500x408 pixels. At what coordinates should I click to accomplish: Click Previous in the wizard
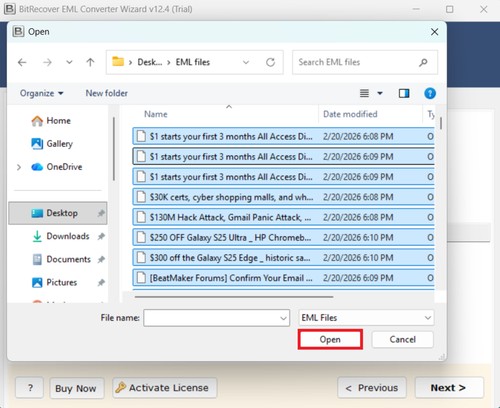372,388
